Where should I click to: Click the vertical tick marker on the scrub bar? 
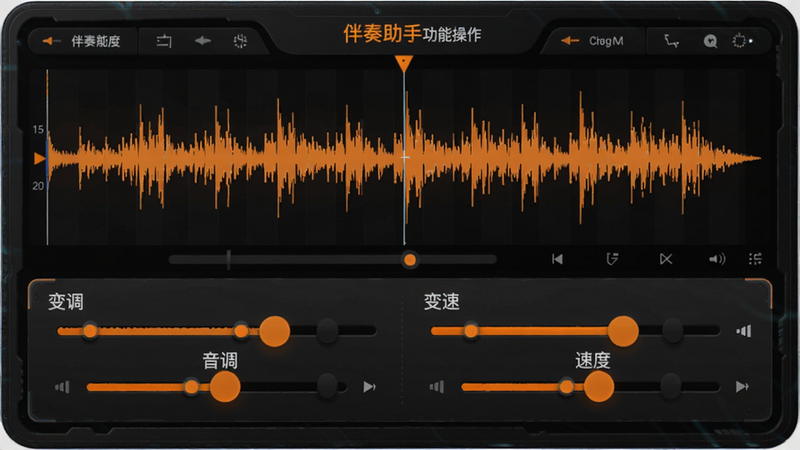coord(229,260)
